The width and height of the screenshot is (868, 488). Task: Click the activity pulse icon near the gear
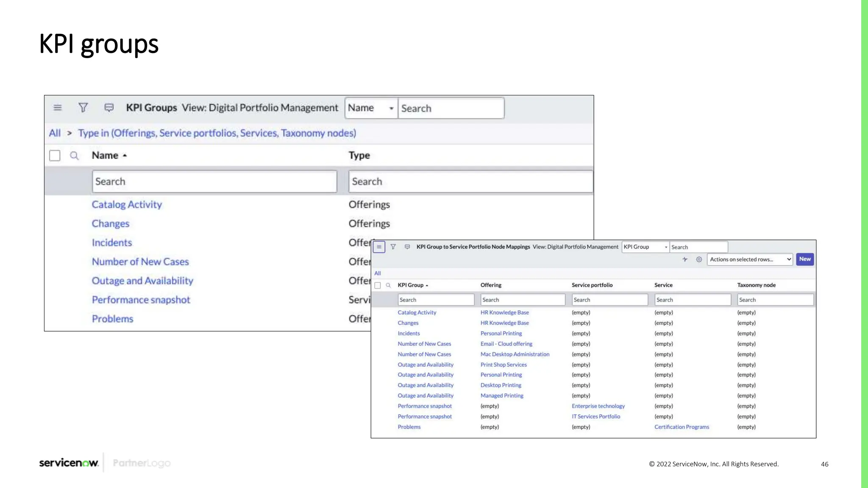point(685,259)
